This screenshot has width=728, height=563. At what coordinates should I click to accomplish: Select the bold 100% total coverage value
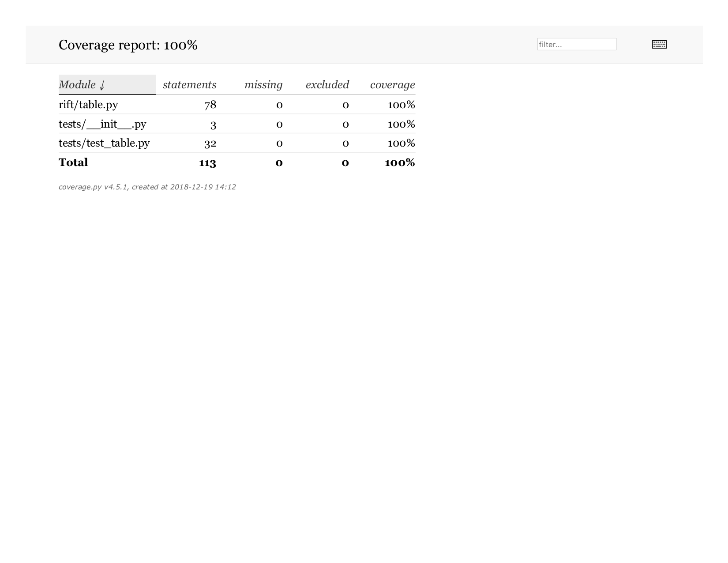pyautogui.click(x=400, y=162)
